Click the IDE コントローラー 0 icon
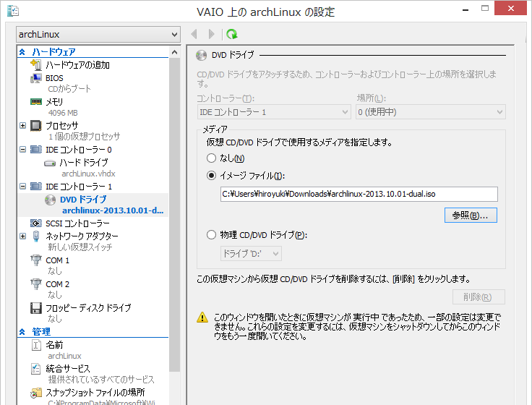Image resolution: width=532 pixels, height=405 pixels. [36, 150]
